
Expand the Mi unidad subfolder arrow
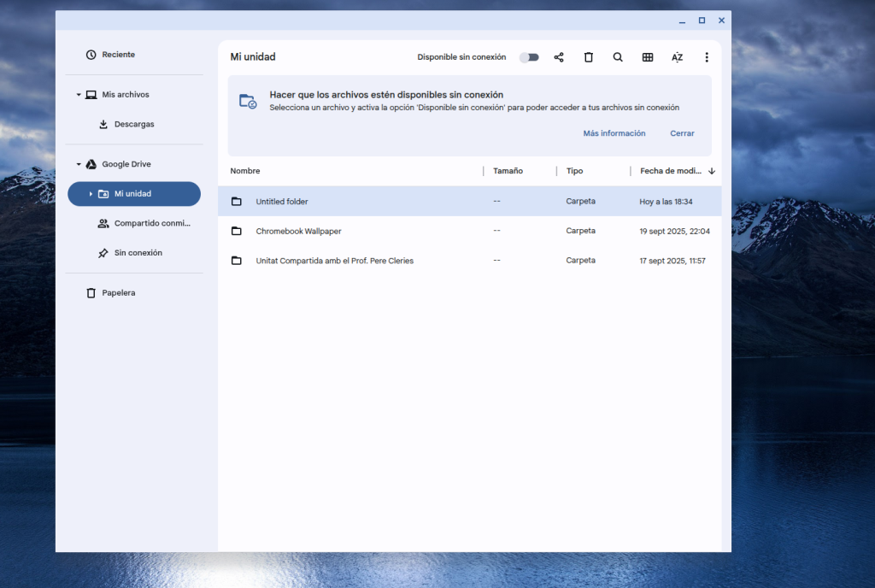91,194
